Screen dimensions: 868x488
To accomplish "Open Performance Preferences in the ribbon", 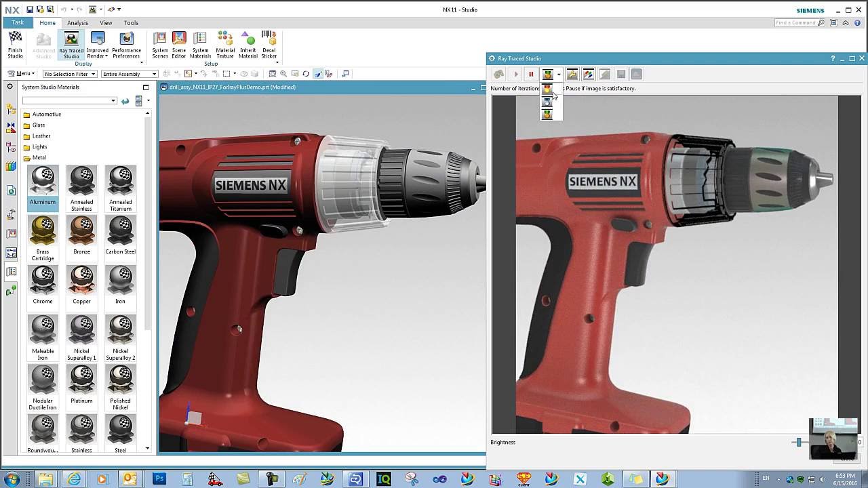I will [x=126, y=45].
